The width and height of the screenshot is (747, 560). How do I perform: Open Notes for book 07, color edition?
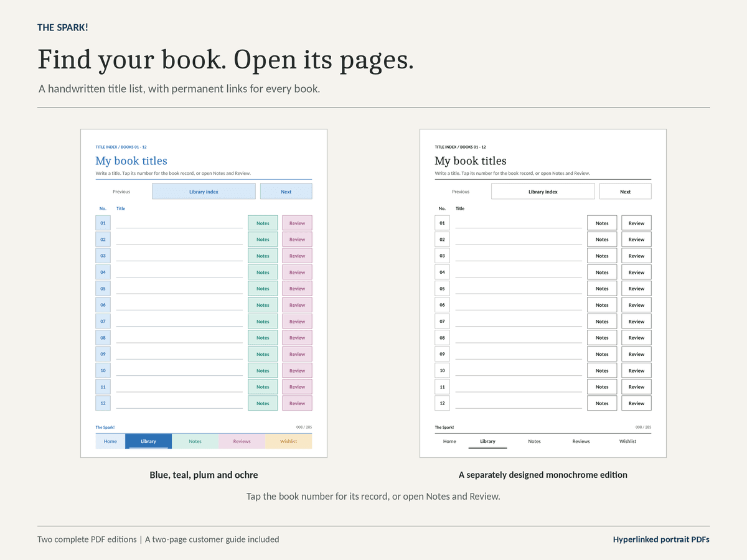coord(263,322)
